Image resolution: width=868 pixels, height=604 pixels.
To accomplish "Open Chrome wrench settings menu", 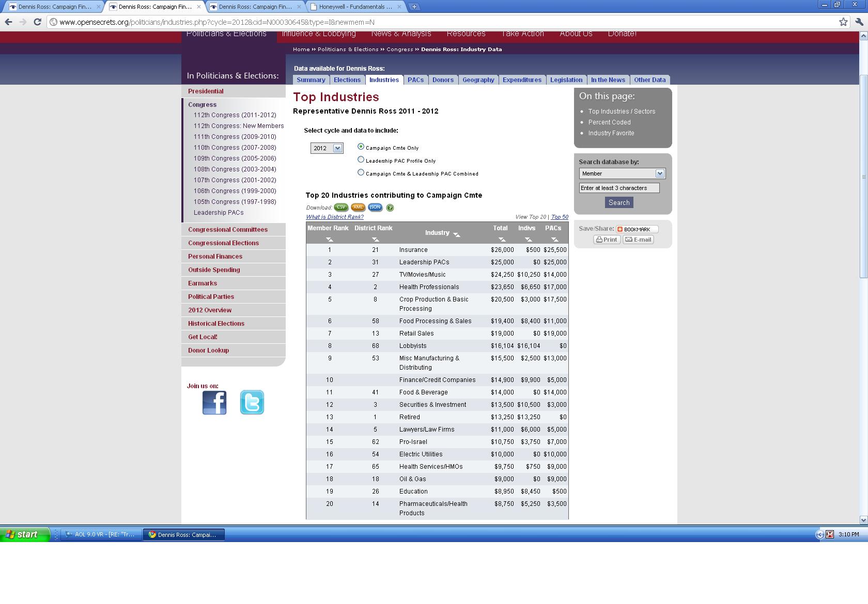I will click(859, 22).
